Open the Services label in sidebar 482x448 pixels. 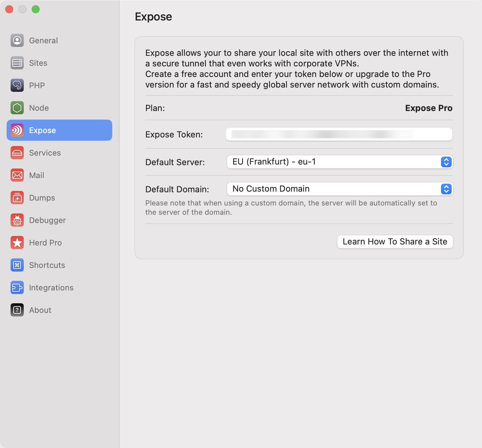coord(45,153)
